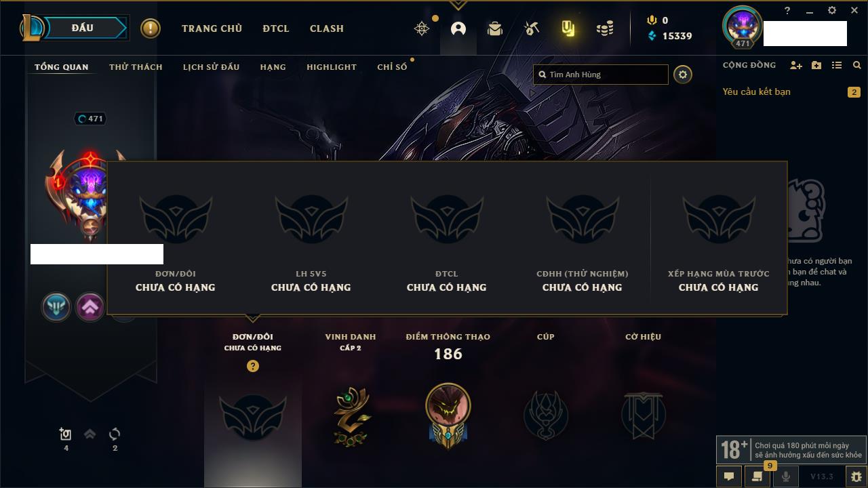Select the Điểm Thông Thạo champion emblem
868x488 pixels.
pyautogui.click(x=448, y=415)
